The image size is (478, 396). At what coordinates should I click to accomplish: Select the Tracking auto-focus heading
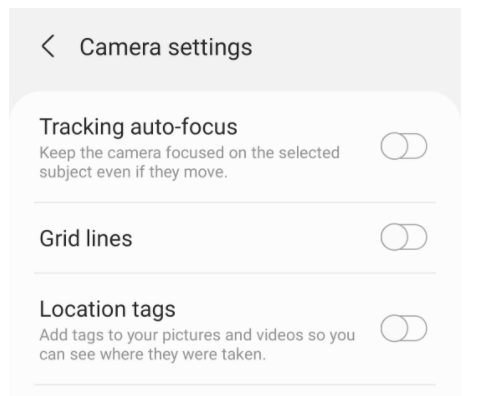pos(138,127)
